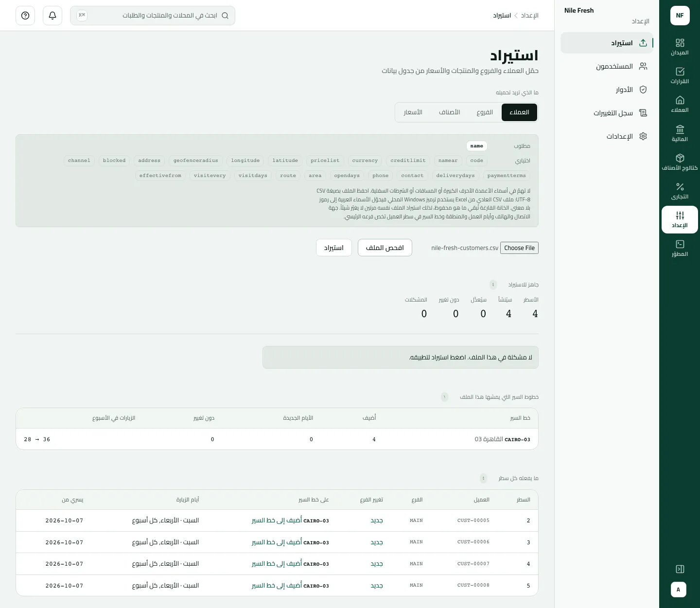Open كتالوج الأصناف catalog icon
Viewport: 700px width, 608px height.
pyautogui.click(x=680, y=162)
